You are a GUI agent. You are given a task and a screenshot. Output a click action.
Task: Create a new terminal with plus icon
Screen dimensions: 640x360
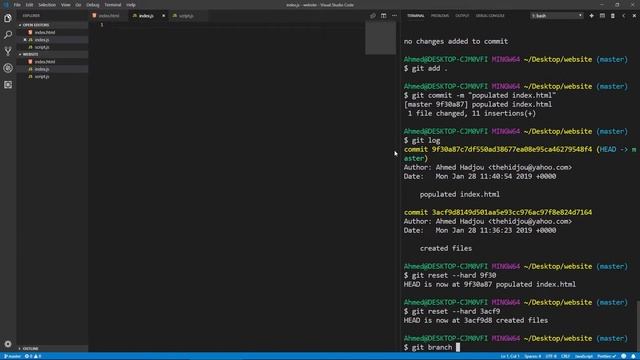pos(591,16)
